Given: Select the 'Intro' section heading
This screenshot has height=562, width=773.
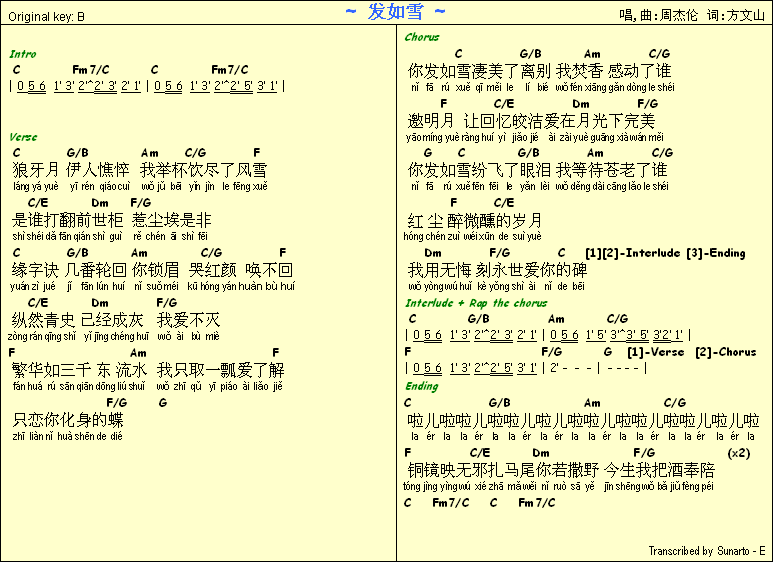Looking at the screenshot, I should pyautogui.click(x=23, y=54).
